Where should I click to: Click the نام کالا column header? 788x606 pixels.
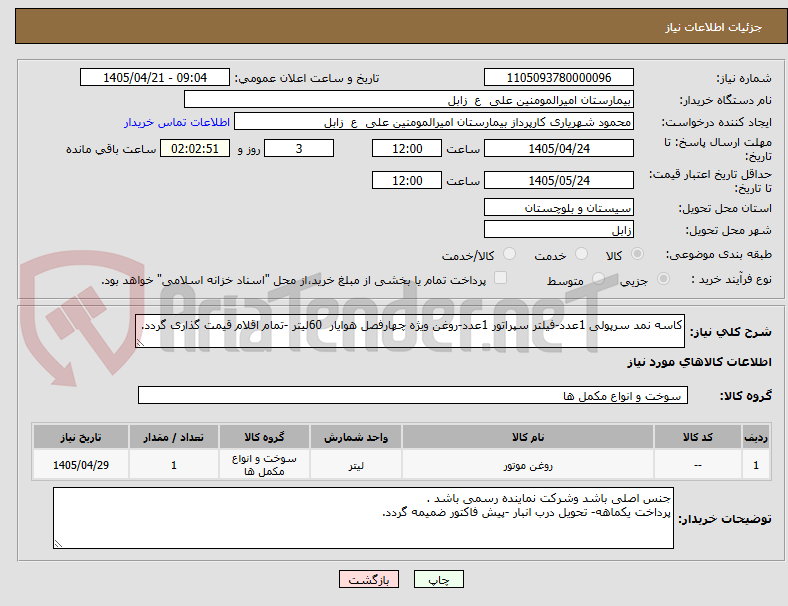528,437
